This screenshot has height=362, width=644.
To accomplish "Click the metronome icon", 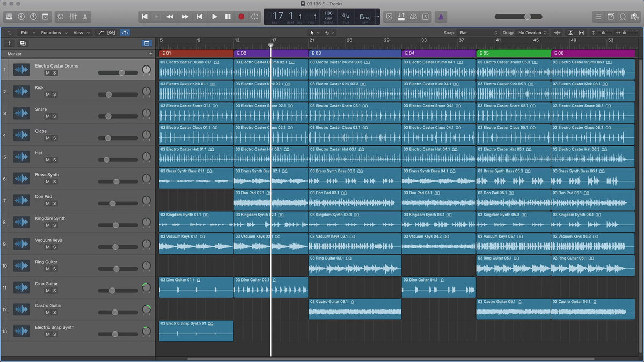I will 440,17.
